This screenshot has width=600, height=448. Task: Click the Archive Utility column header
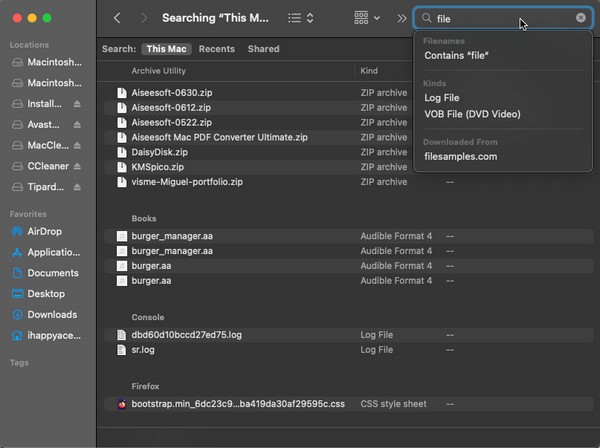(x=158, y=71)
